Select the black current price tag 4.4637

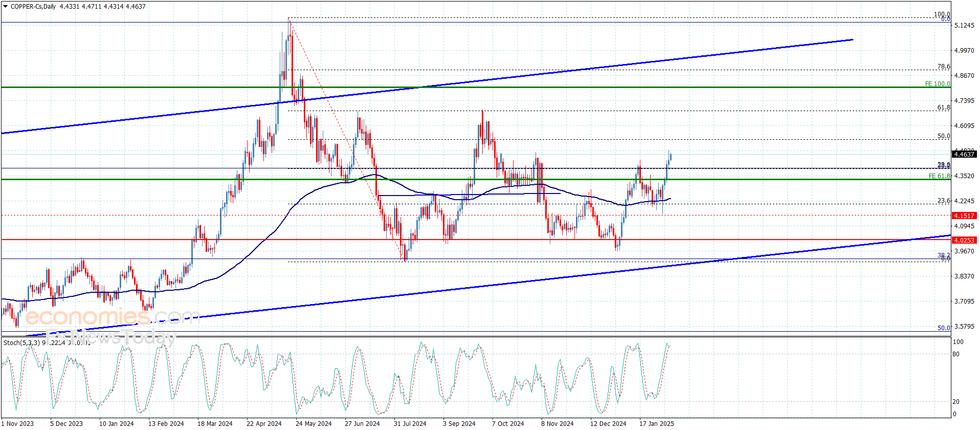pos(964,154)
